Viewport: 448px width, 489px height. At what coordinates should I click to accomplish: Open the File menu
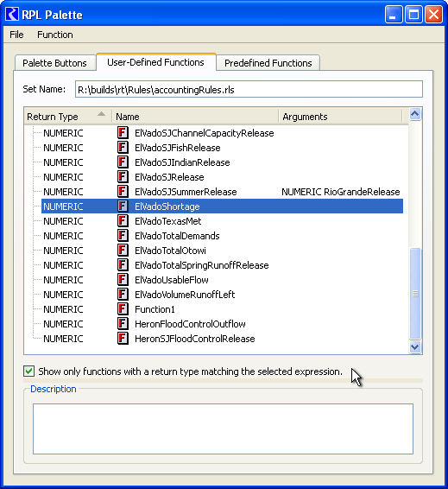point(16,35)
